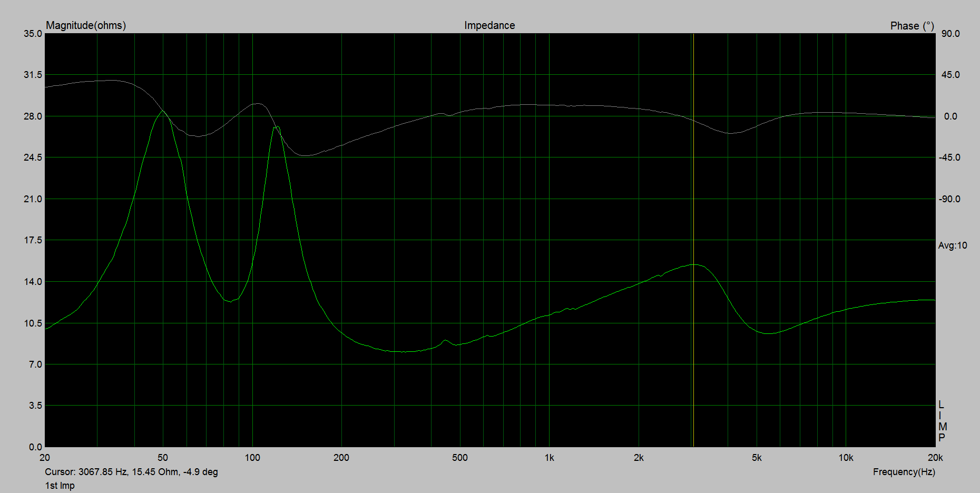Click the '0.0' magnitude axis origin value

[x=35, y=447]
